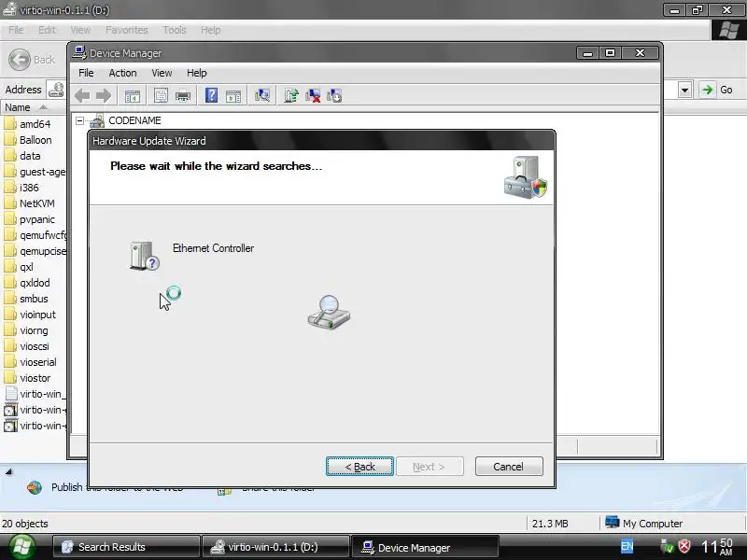Toggle the action pane toolbar icon
The image size is (747, 560).
coord(233,96)
